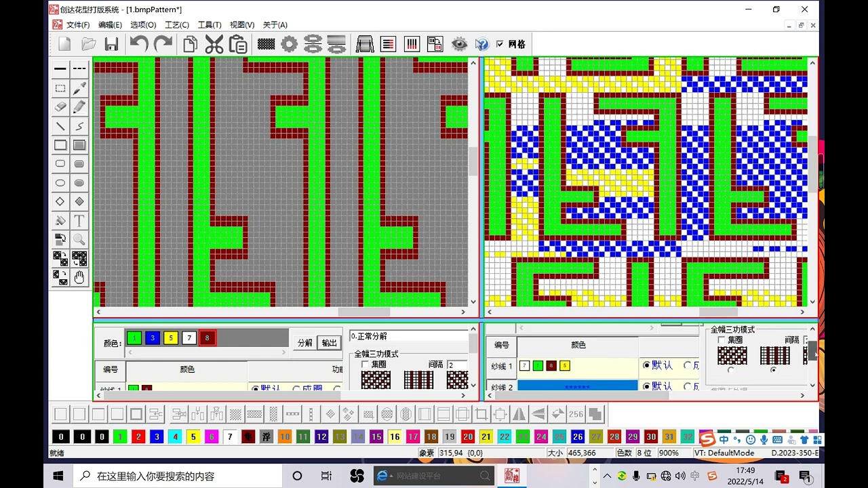Image resolution: width=868 pixels, height=488 pixels.
Task: Select the pencil drawing tool
Action: pos(79,107)
